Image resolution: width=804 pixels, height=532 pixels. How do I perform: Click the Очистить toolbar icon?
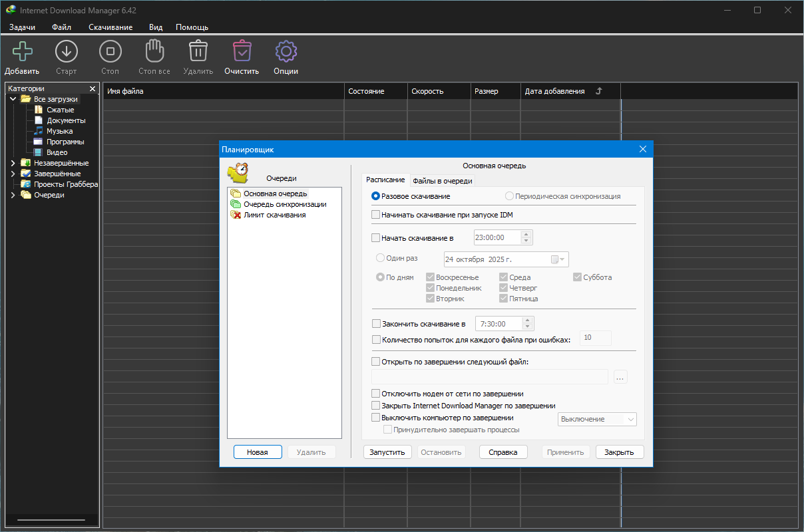pyautogui.click(x=242, y=51)
